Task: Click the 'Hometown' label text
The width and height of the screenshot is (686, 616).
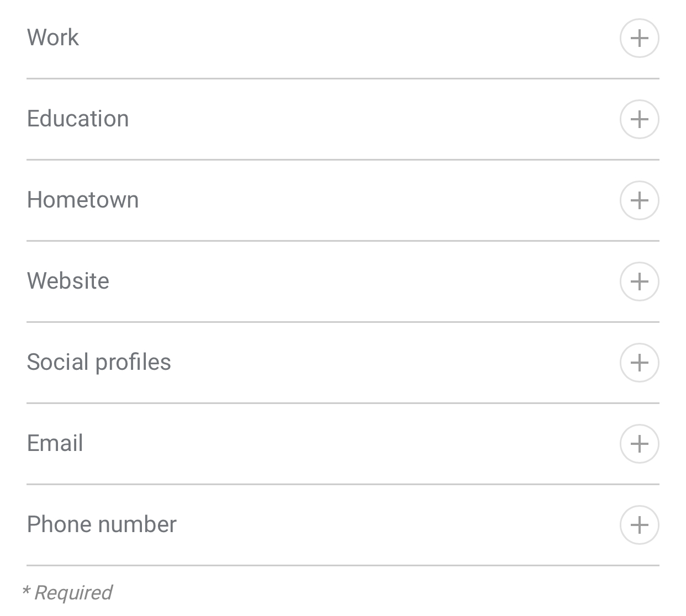Action: [x=83, y=200]
